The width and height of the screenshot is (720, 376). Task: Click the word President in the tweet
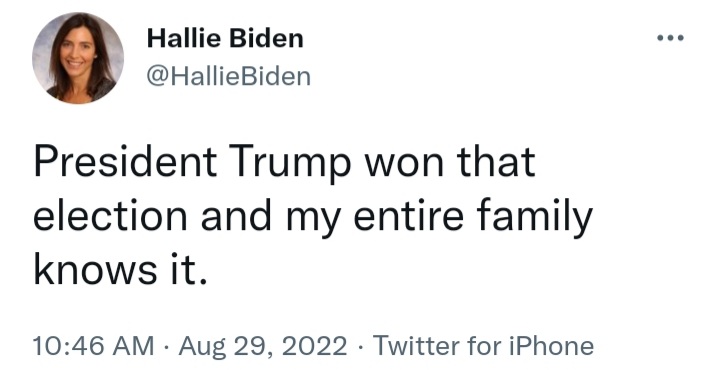[x=125, y=162]
